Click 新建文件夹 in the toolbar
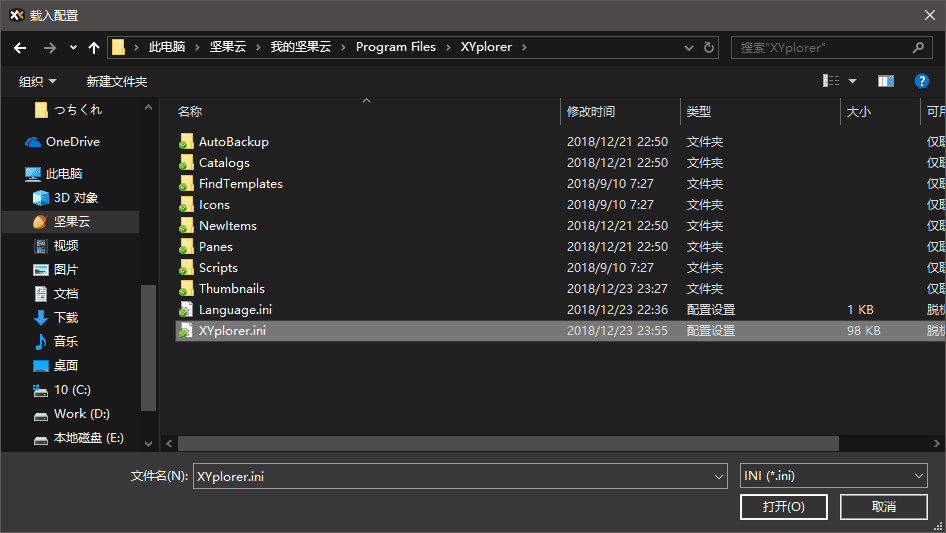This screenshot has width=946, height=533. [116, 81]
